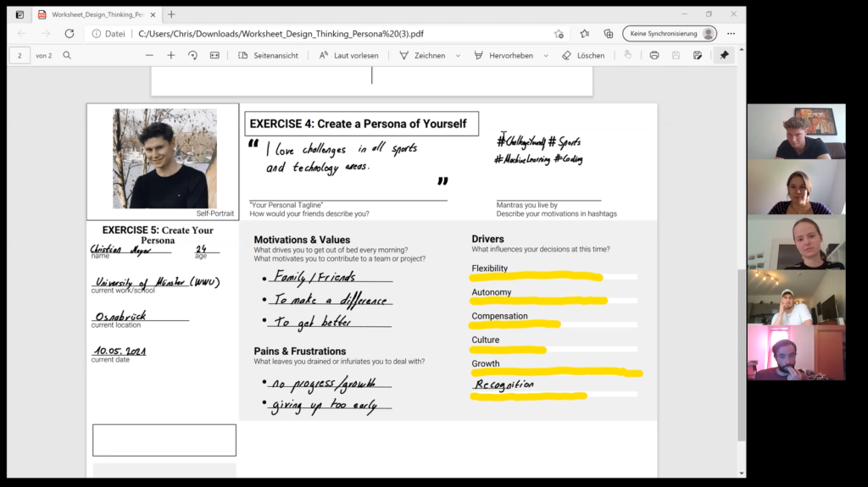Click the scrollbar up arrow
Viewport: 868px width, 487px height.
pyautogui.click(x=742, y=50)
